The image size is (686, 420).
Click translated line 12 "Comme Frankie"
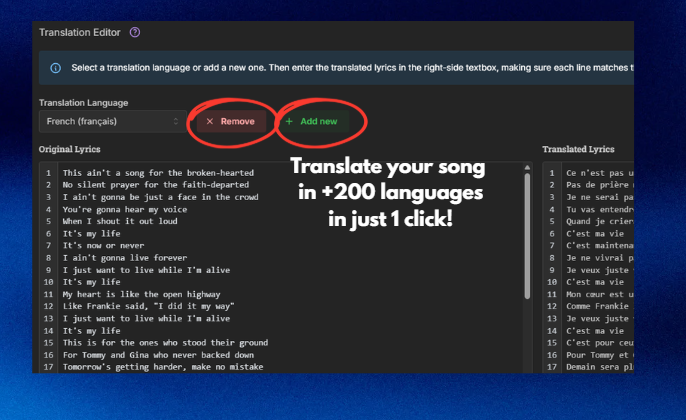(599, 306)
